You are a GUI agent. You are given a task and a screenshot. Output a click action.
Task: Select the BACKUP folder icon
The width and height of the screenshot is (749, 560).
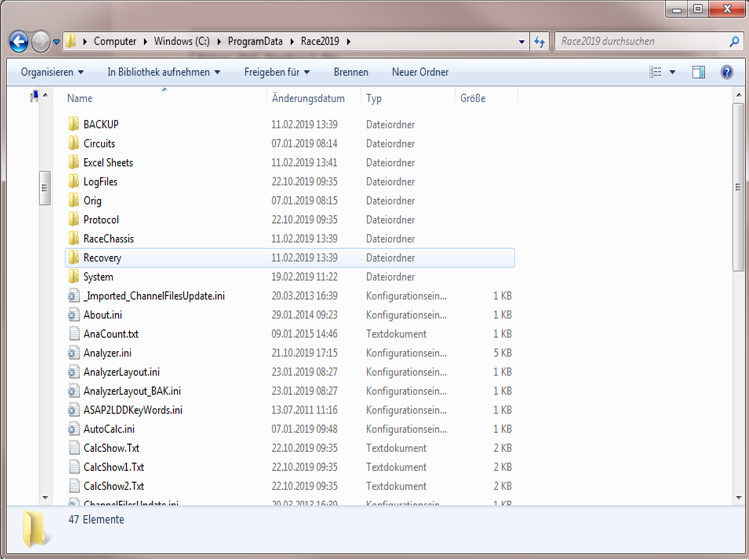tap(73, 124)
